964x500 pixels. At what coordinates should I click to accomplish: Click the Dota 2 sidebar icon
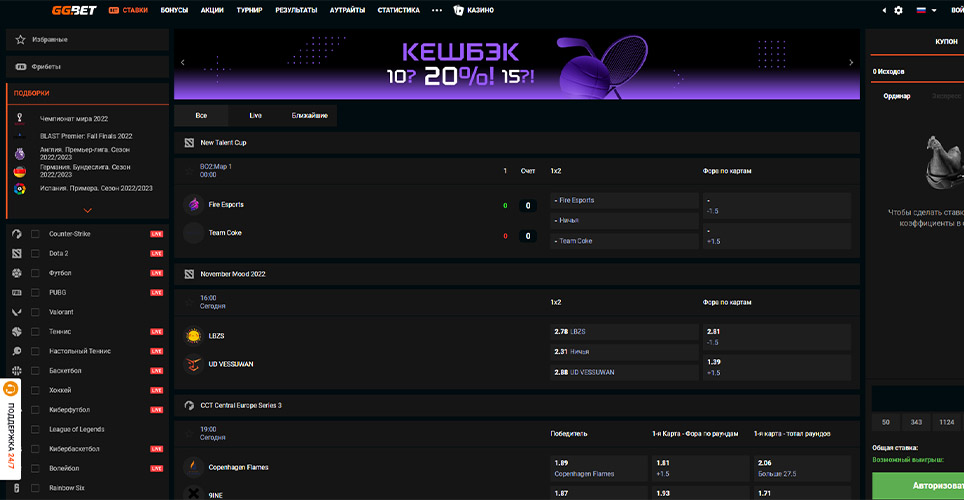coord(17,253)
